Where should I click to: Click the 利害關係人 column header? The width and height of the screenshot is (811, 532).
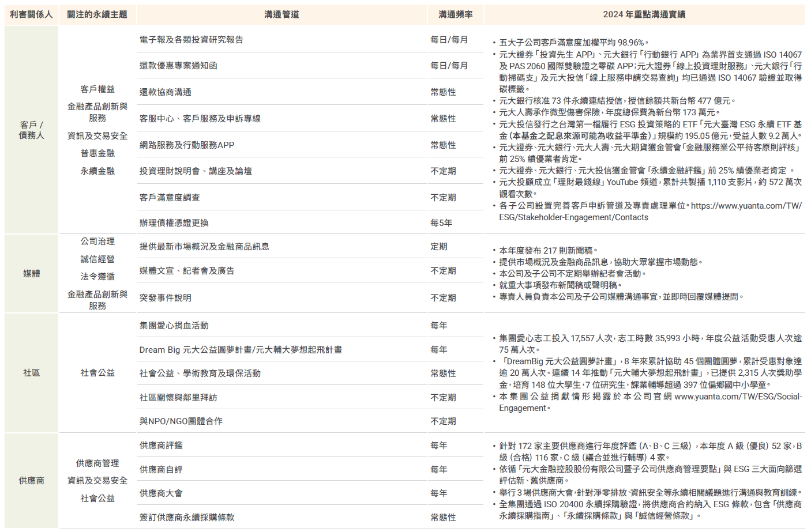(x=31, y=14)
